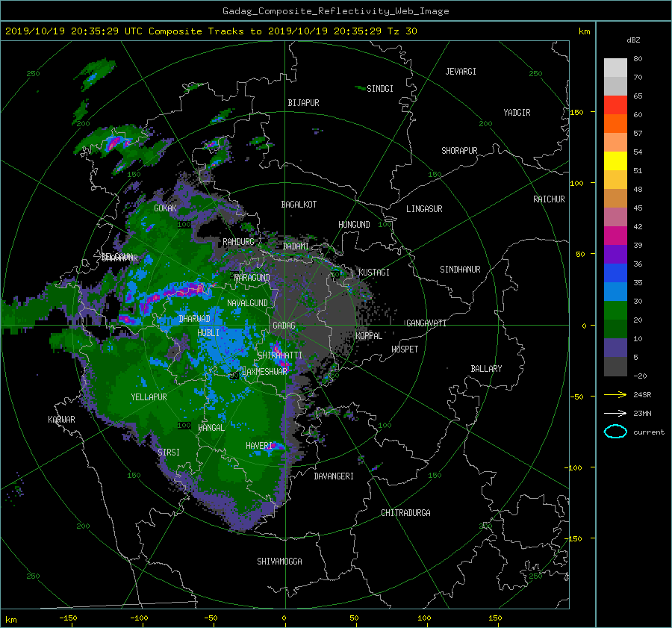
Task: Click the dBZ legend heading
Action: pos(633,40)
